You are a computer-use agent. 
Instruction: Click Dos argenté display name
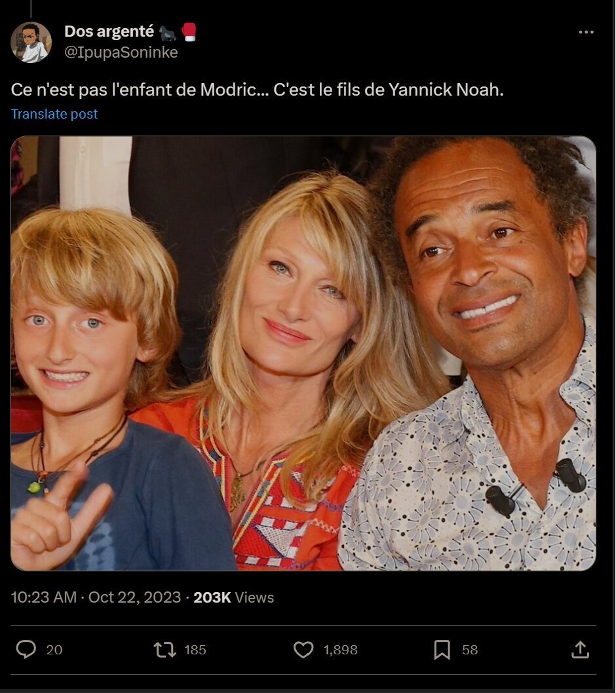(x=109, y=31)
